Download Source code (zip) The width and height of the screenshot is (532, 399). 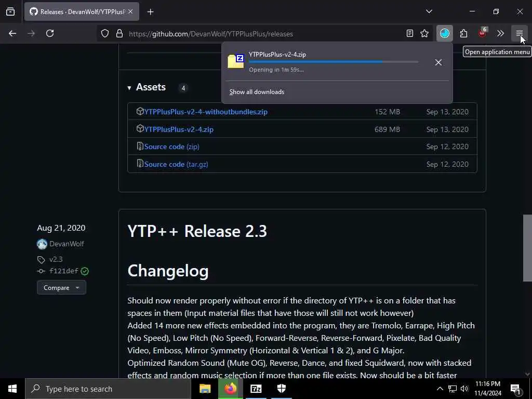click(x=171, y=147)
